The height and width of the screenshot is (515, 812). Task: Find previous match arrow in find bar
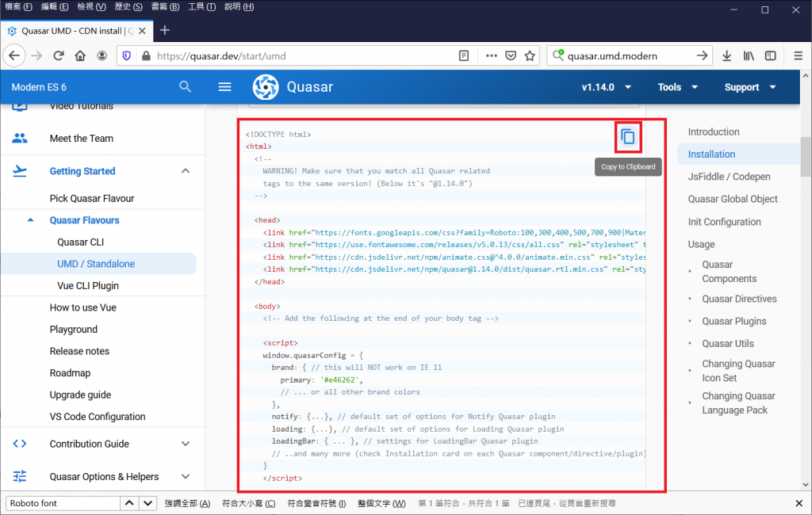coord(129,503)
